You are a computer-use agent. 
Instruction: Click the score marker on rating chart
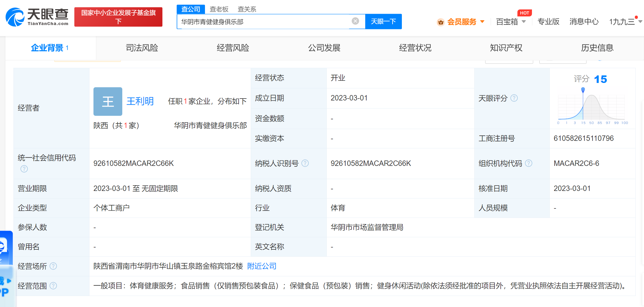pyautogui.click(x=583, y=89)
